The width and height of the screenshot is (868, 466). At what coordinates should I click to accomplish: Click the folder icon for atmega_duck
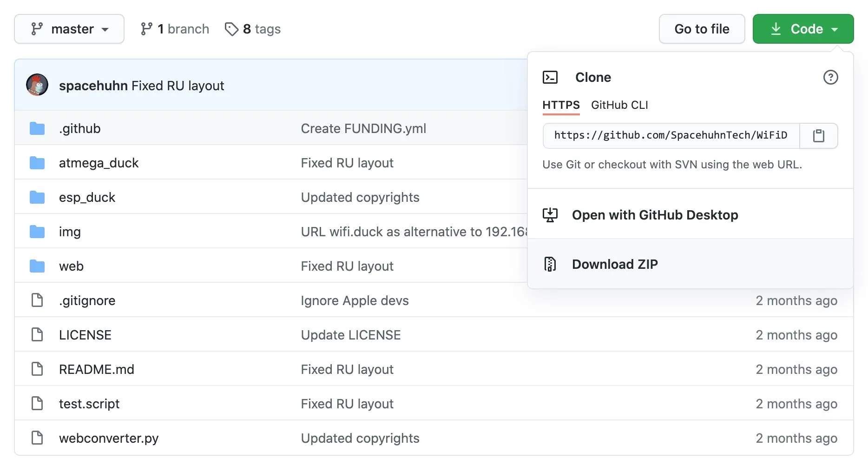[x=37, y=163]
